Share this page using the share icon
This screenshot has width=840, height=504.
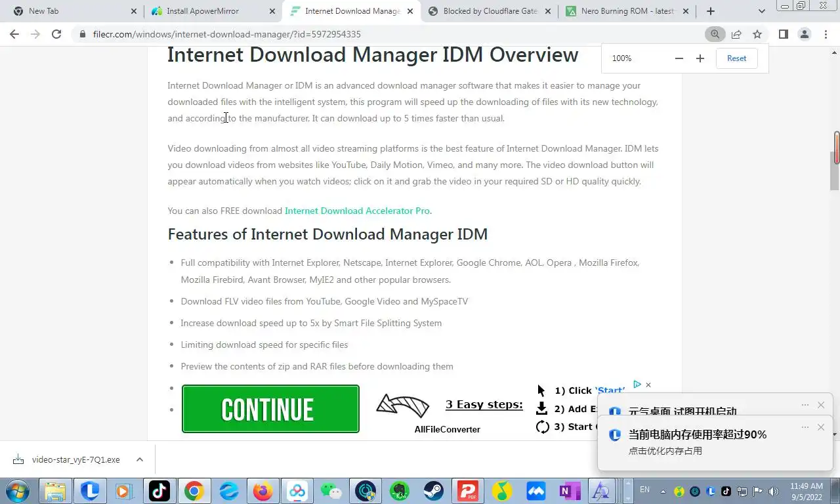[x=736, y=34]
